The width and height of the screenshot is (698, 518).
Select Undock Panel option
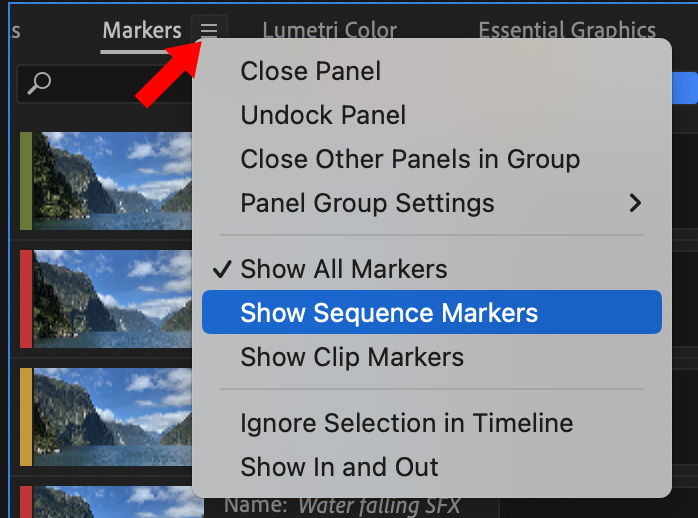323,115
